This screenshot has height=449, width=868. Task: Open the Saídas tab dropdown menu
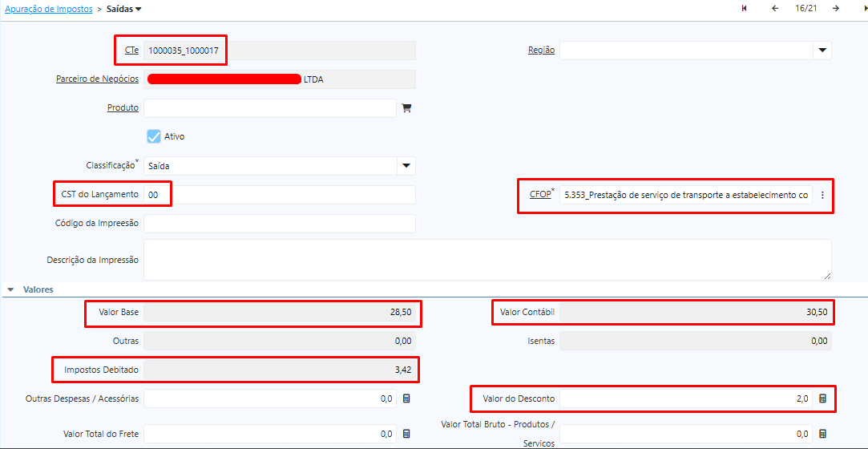(x=138, y=10)
